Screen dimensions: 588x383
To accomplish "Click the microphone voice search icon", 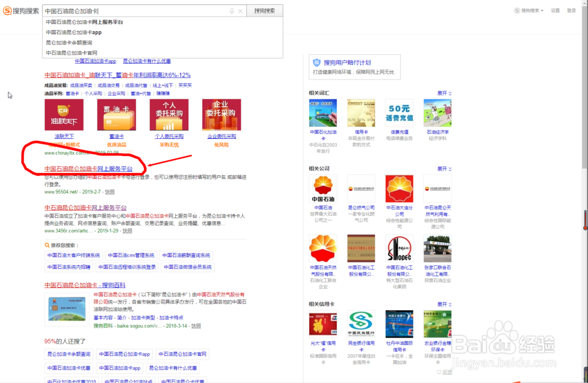I will click(232, 11).
